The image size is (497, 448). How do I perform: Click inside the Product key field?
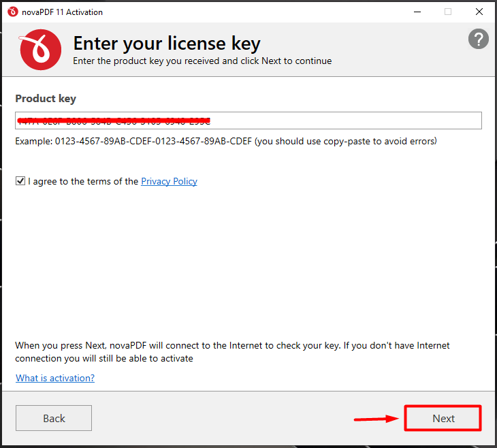(340, 121)
